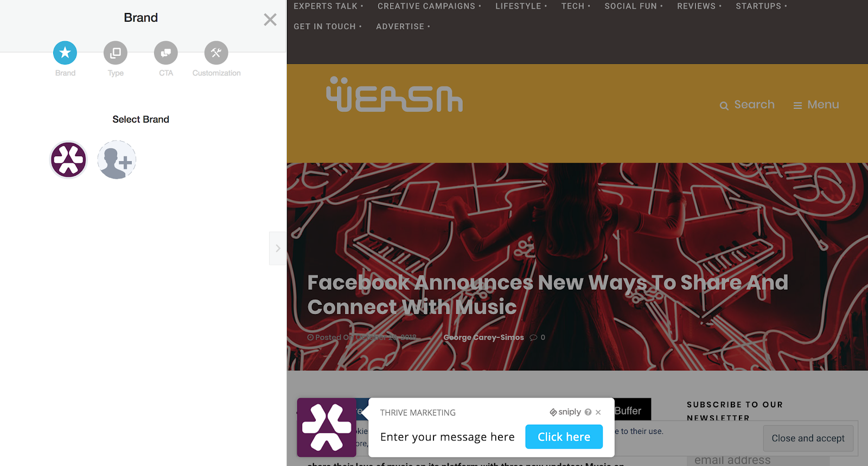Expand the Lifestyle navigation item

point(521,6)
